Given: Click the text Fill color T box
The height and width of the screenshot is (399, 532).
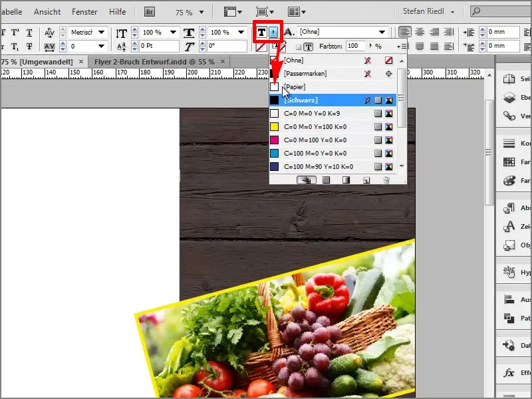Looking at the screenshot, I should 261,32.
